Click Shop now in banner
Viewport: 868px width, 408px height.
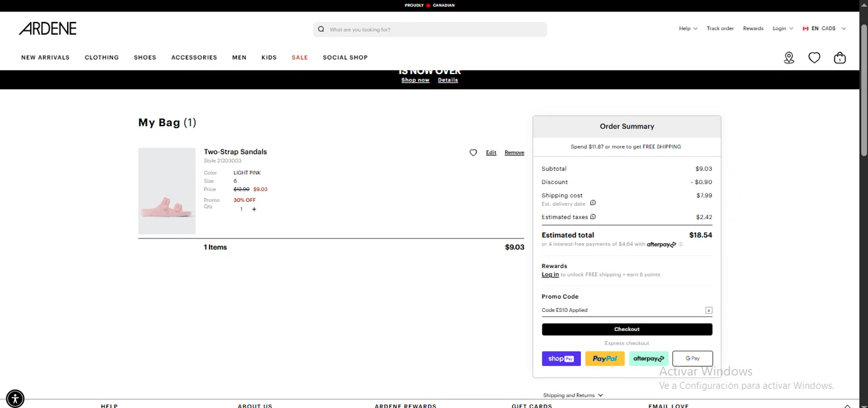(415, 80)
